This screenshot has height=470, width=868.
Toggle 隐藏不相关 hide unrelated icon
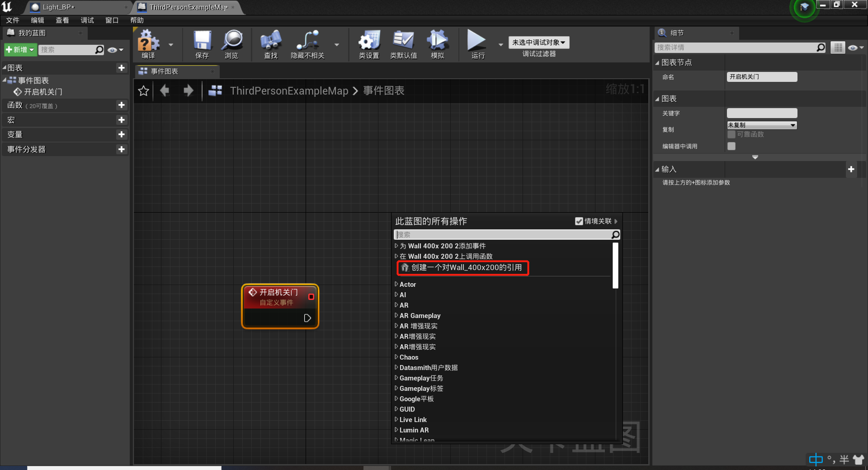(307, 44)
